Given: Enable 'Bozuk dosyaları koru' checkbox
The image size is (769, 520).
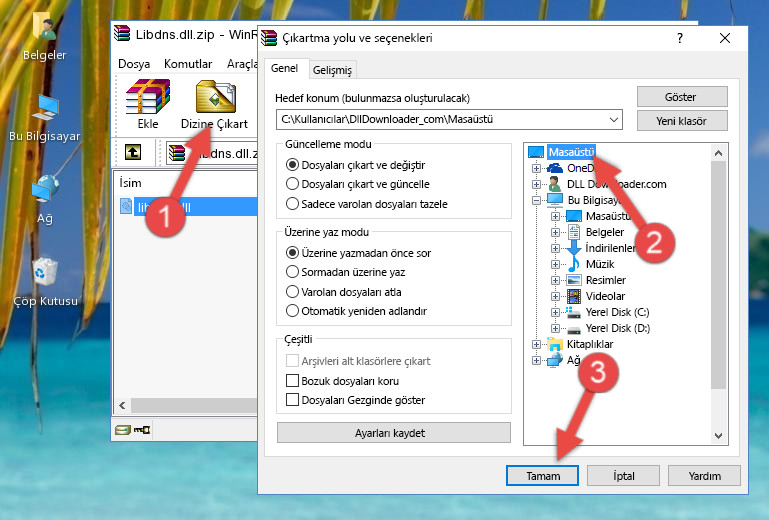Looking at the screenshot, I should point(292,381).
